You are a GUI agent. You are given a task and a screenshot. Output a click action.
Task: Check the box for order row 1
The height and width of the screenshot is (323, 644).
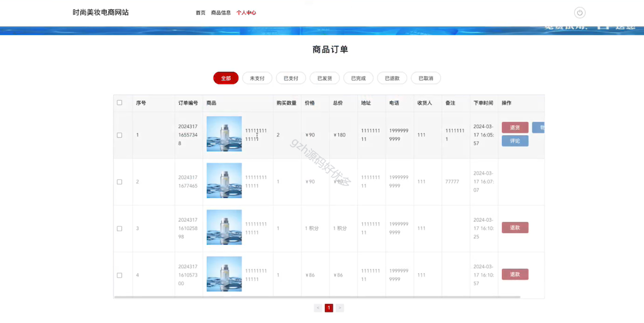[x=119, y=135]
